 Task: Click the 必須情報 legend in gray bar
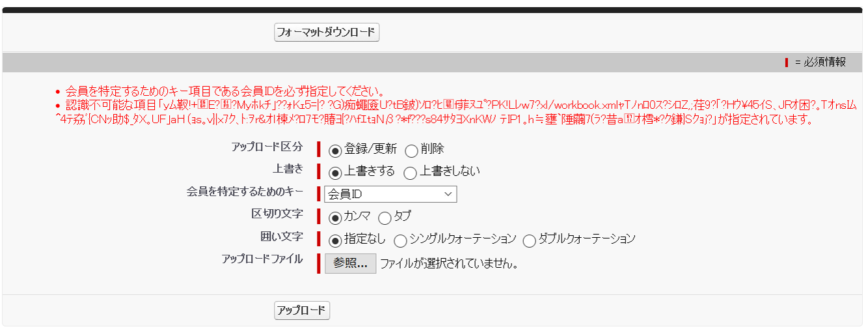[824, 62]
